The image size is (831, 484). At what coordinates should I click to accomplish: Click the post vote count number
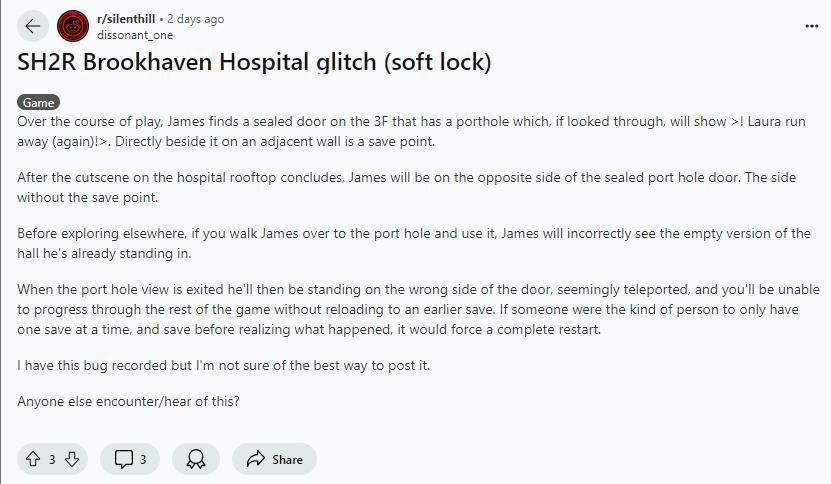[x=52, y=459]
